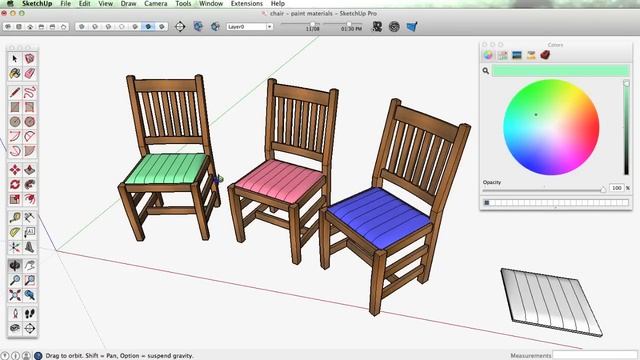Choose the Scale tool
Screen dimensions: 640x360
coord(15,199)
